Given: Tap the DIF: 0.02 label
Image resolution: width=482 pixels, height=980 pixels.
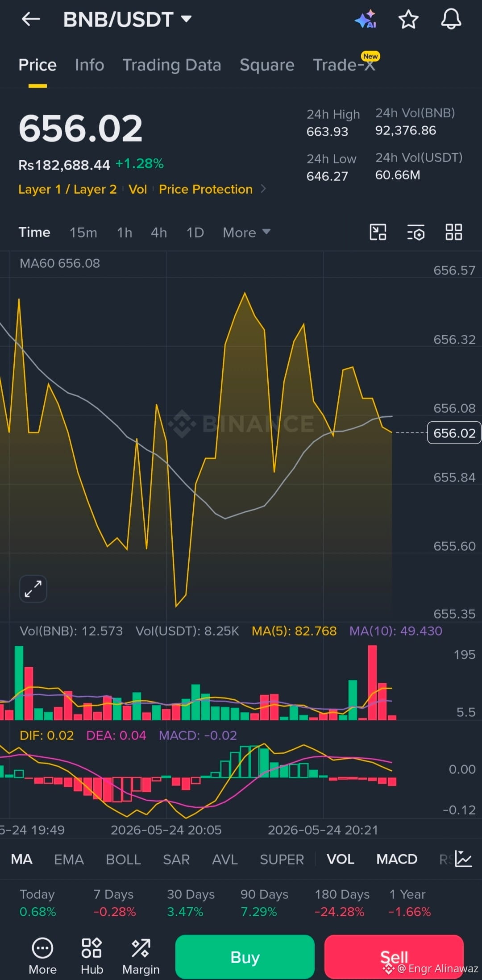Looking at the screenshot, I should (47, 735).
